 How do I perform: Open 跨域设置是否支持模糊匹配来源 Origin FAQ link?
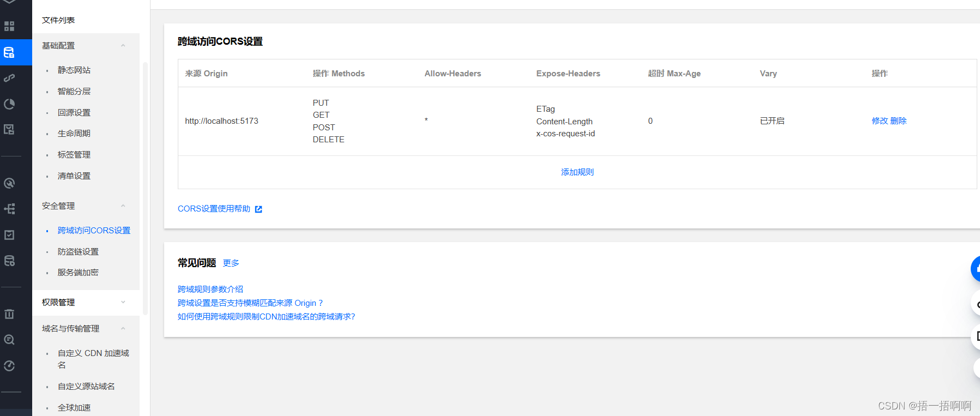point(250,303)
